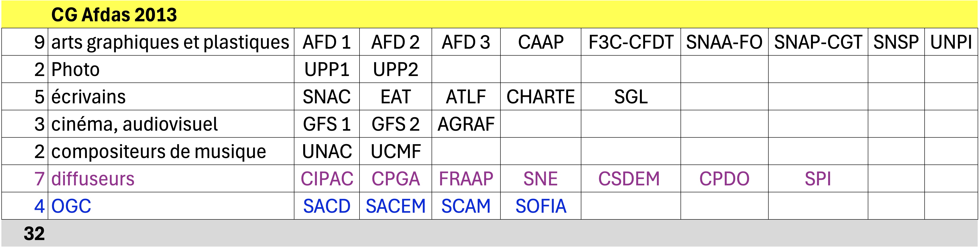Screen dimensions: 980x247
Task: Select the 'arts graphiques et plastiques' cell
Action: tap(170, 42)
